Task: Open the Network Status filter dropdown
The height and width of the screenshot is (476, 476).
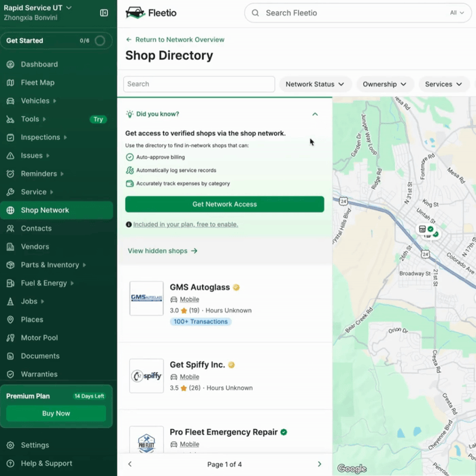Action: 315,84
